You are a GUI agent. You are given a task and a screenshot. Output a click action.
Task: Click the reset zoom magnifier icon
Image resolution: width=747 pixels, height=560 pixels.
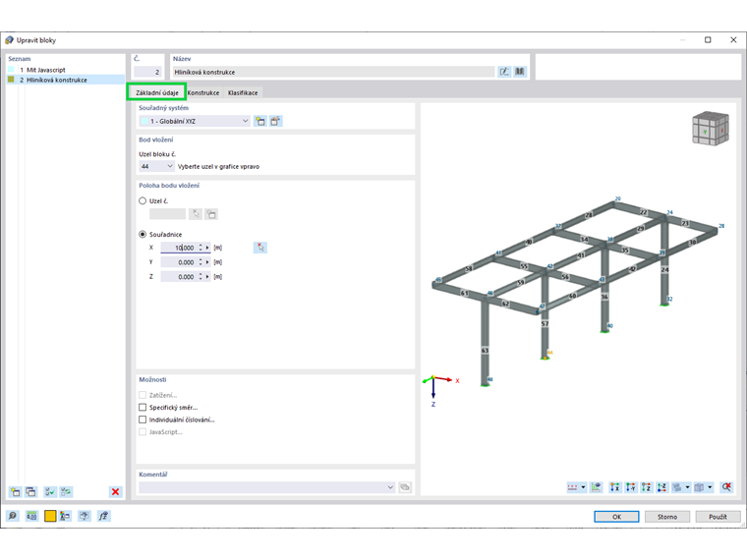pos(726,487)
